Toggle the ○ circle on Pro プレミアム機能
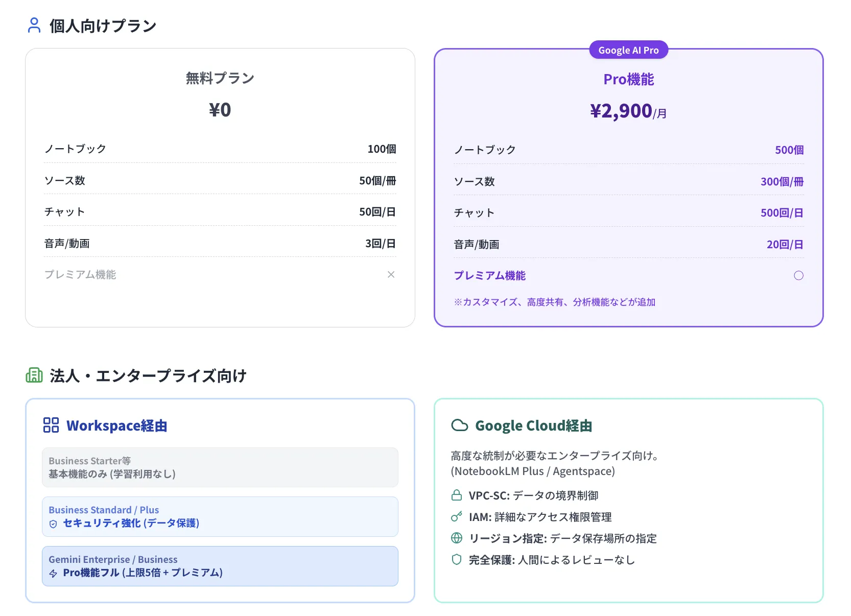This screenshot has height=616, width=851. [x=798, y=275]
